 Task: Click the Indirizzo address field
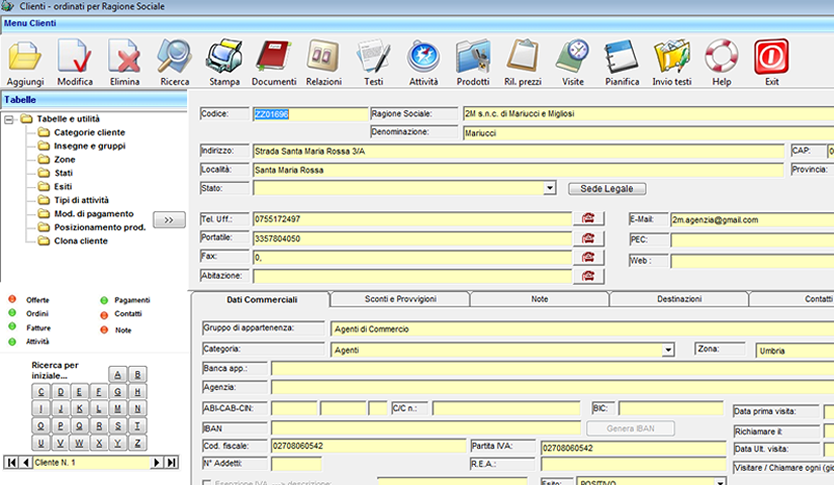click(519, 152)
